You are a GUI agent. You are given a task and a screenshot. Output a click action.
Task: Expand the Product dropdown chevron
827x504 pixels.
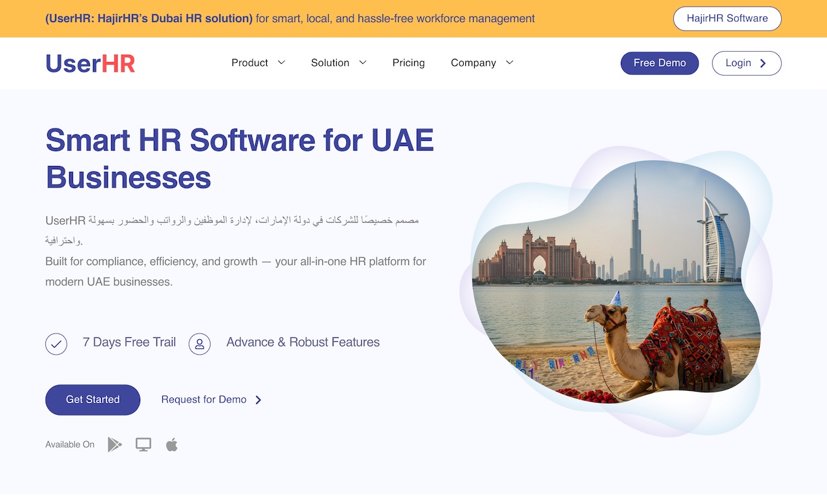click(x=281, y=63)
